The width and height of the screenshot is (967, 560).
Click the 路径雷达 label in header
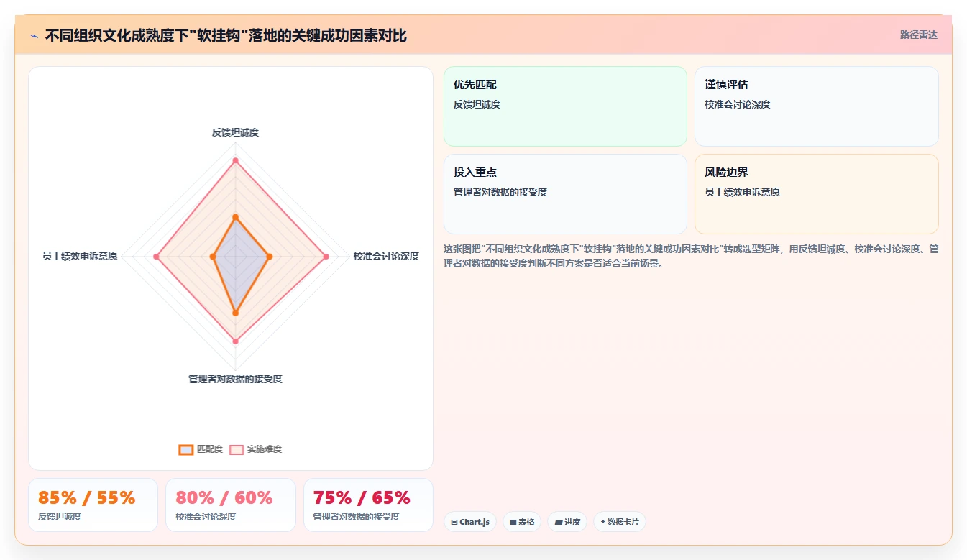[919, 35]
